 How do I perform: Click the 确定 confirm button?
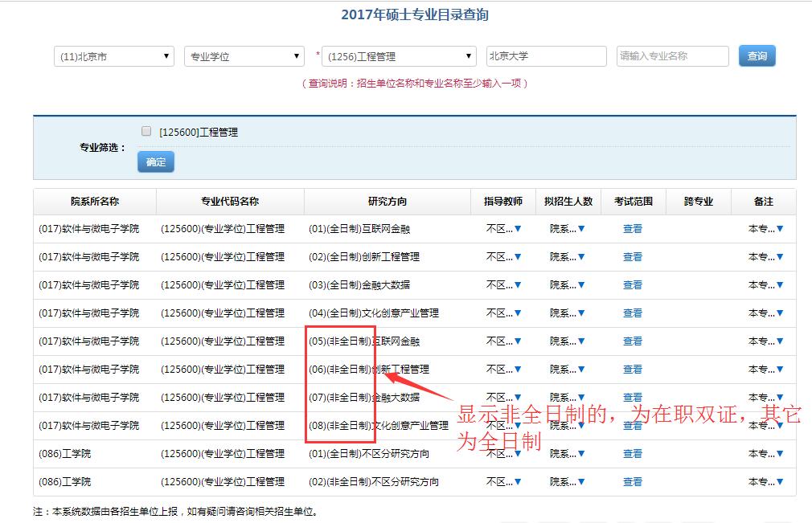click(x=156, y=162)
